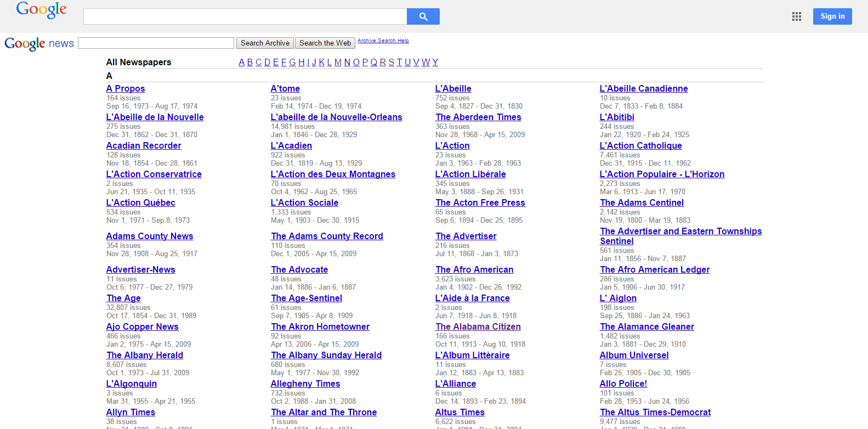This screenshot has height=429, width=868.
Task: Open Archive Search Help link
Action: [x=383, y=41]
